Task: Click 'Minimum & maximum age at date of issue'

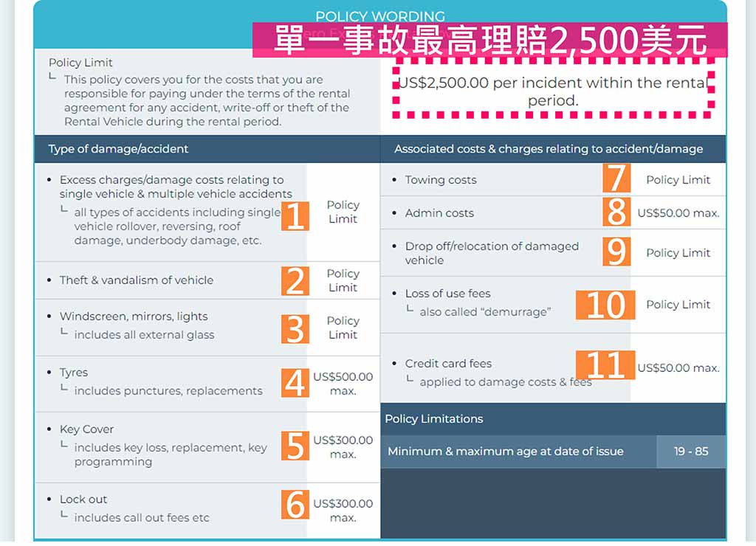Action: [x=506, y=452]
